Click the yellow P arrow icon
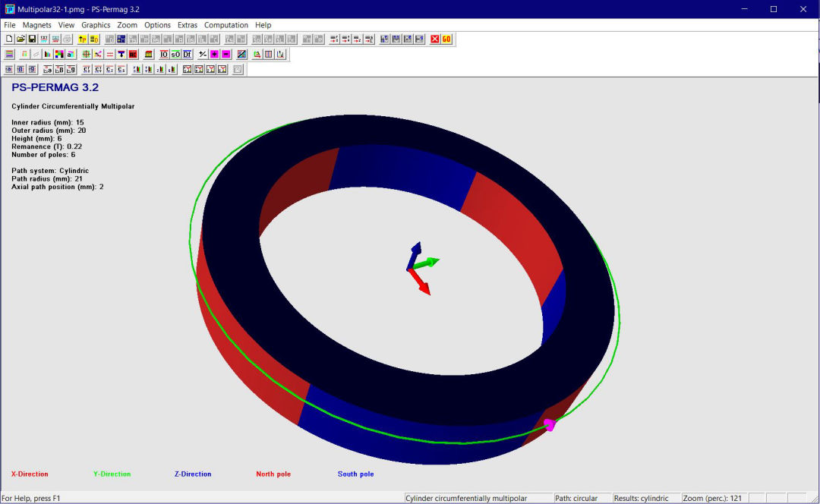The width and height of the screenshot is (820, 504). 83,39
